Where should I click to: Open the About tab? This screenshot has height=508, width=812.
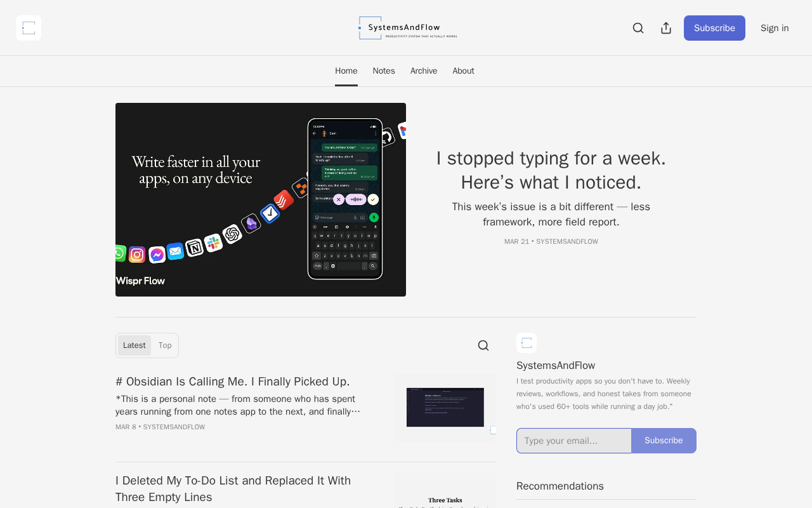pyautogui.click(x=463, y=71)
